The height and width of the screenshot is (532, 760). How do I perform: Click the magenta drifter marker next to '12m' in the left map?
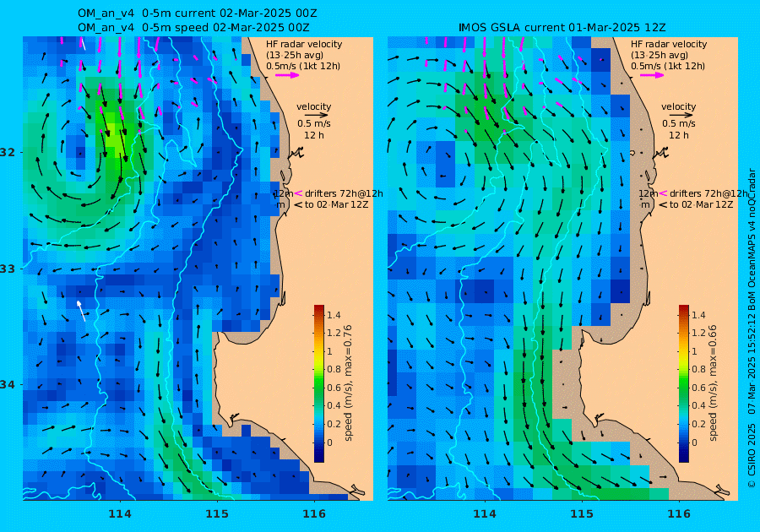298,193
